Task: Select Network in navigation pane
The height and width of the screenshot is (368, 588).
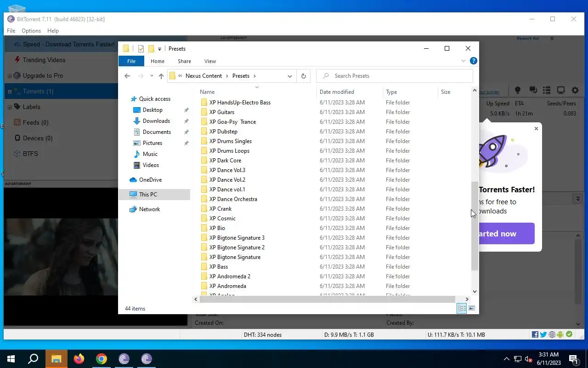Action: pyautogui.click(x=149, y=209)
